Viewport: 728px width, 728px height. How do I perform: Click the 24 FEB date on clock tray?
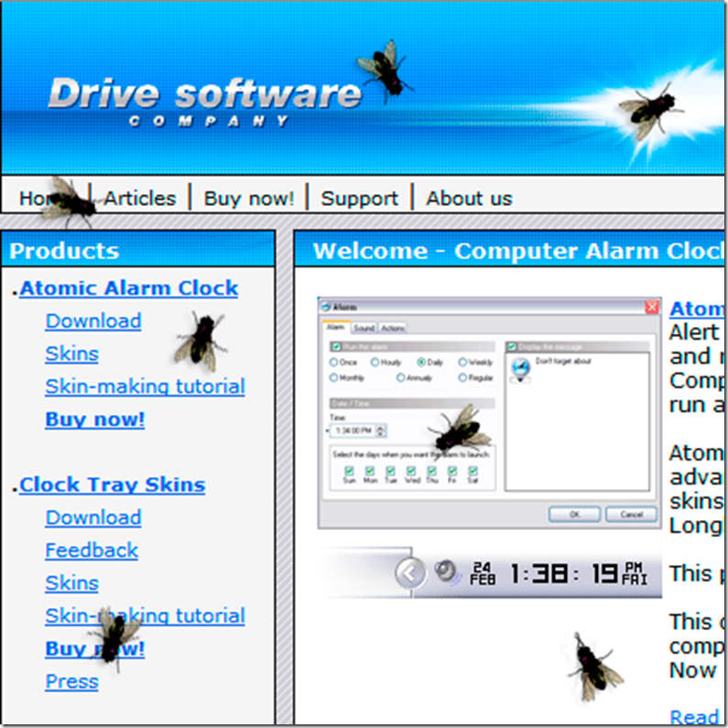(483, 574)
